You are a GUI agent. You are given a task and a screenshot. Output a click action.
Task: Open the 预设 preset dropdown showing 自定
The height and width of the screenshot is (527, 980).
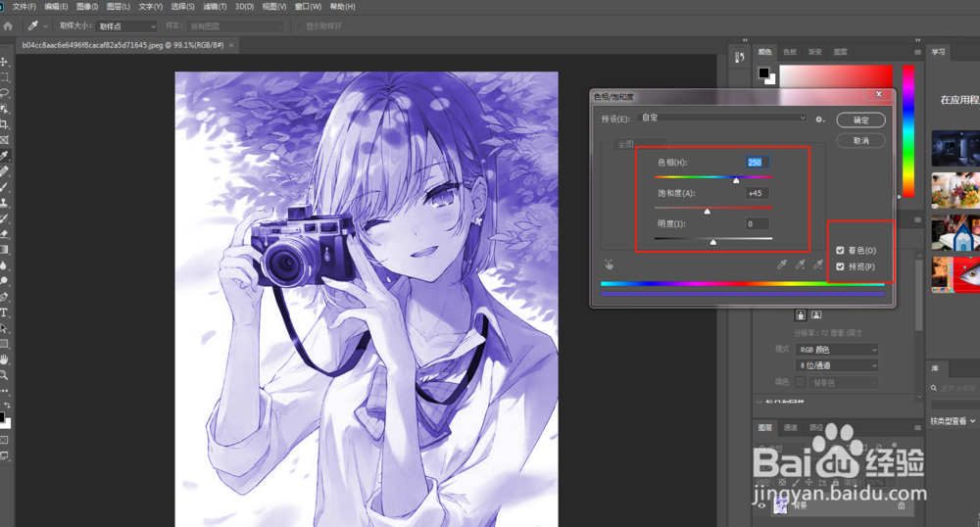tap(722, 118)
